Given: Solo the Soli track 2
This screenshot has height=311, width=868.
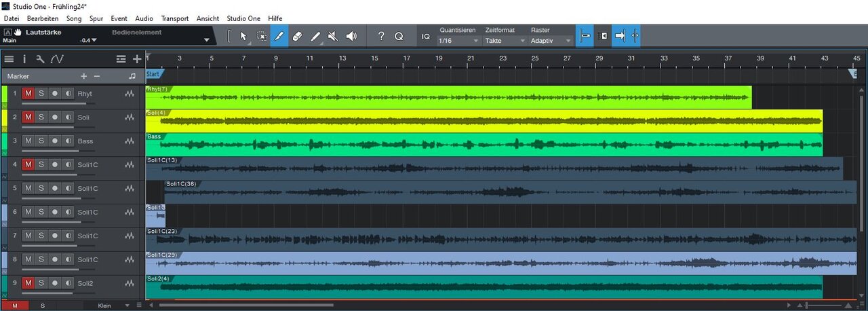Looking at the screenshot, I should [x=41, y=117].
